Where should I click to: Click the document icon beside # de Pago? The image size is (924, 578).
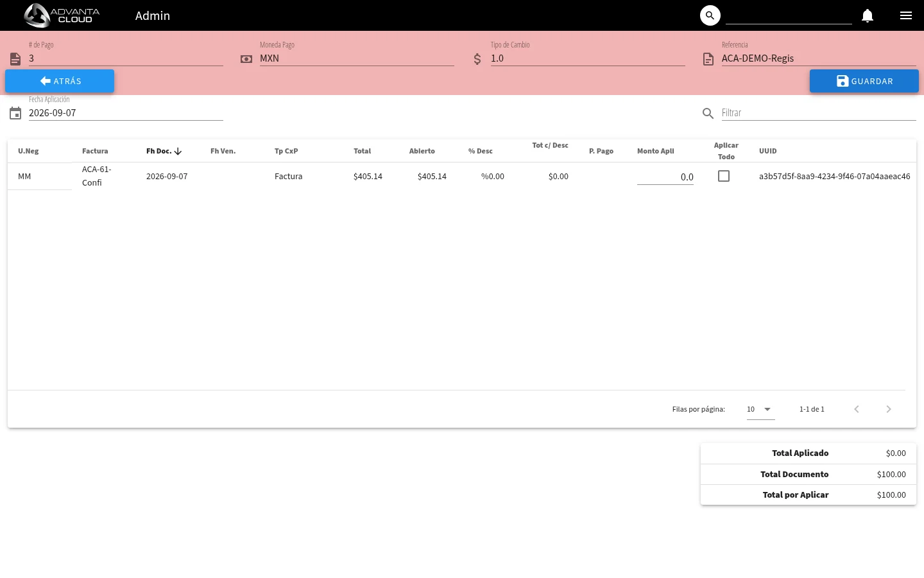pos(15,59)
